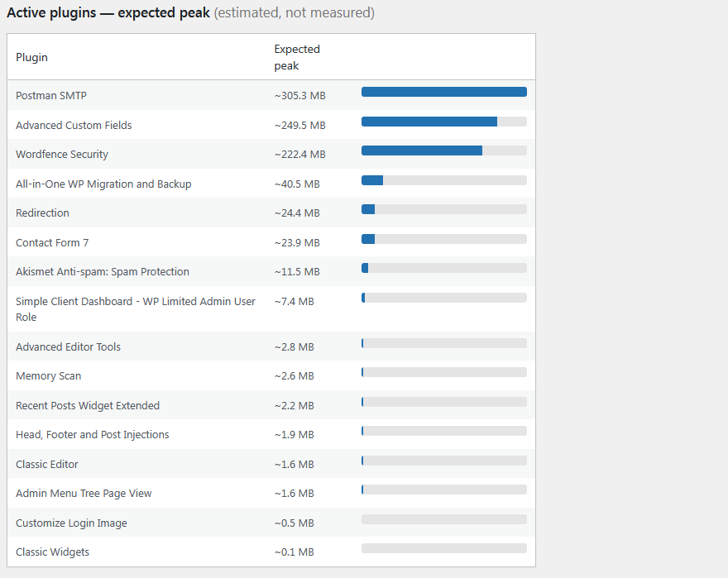728x578 pixels.
Task: Select the Postman SMTP plugin name
Action: point(51,96)
